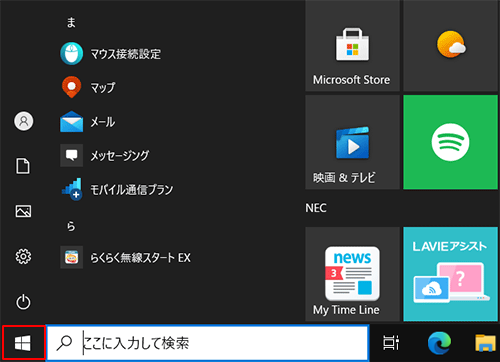Screen dimensions: 500x362
Task: Open the 映画 & テレビ tile
Action: point(352,142)
